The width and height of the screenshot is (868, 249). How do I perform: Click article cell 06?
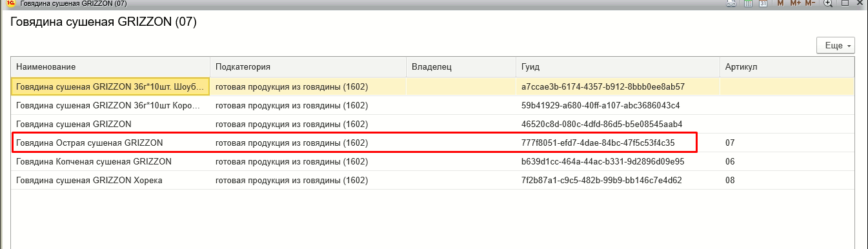787,161
